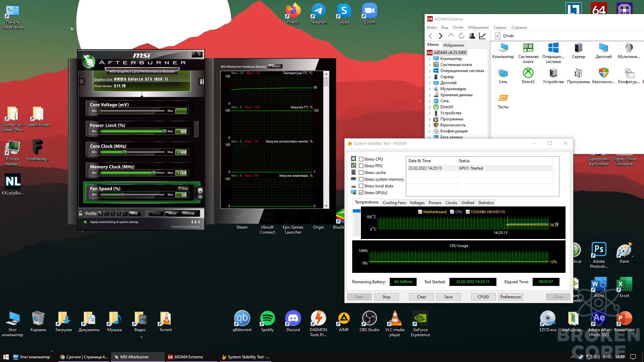Expand Power Limit dropdown arrow in Afterburner
The image size is (644, 362).
(196, 130)
